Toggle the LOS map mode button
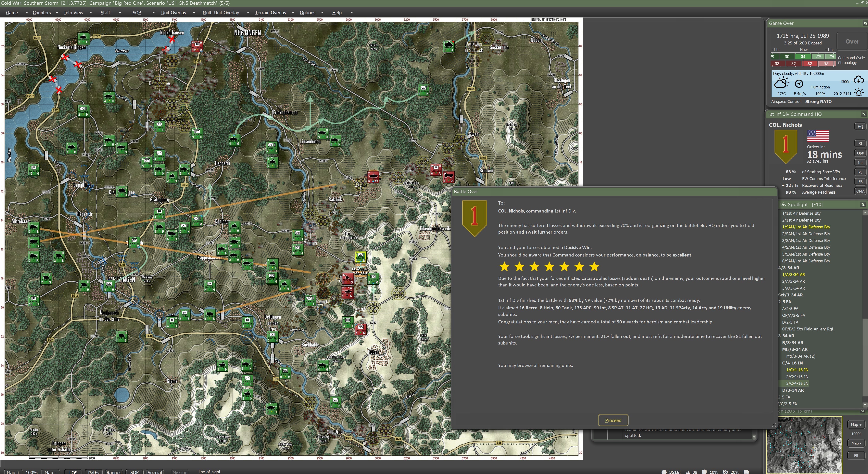868x474 pixels. (x=73, y=472)
